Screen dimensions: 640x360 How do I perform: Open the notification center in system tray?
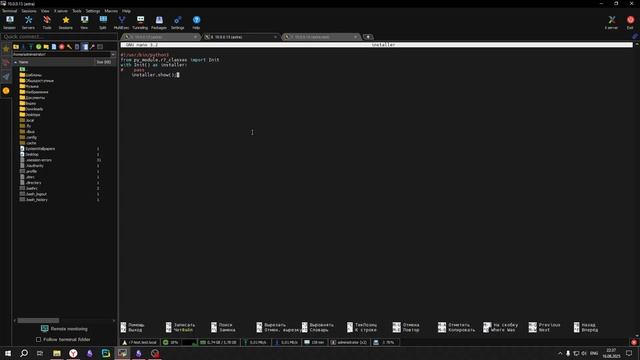coord(629,353)
